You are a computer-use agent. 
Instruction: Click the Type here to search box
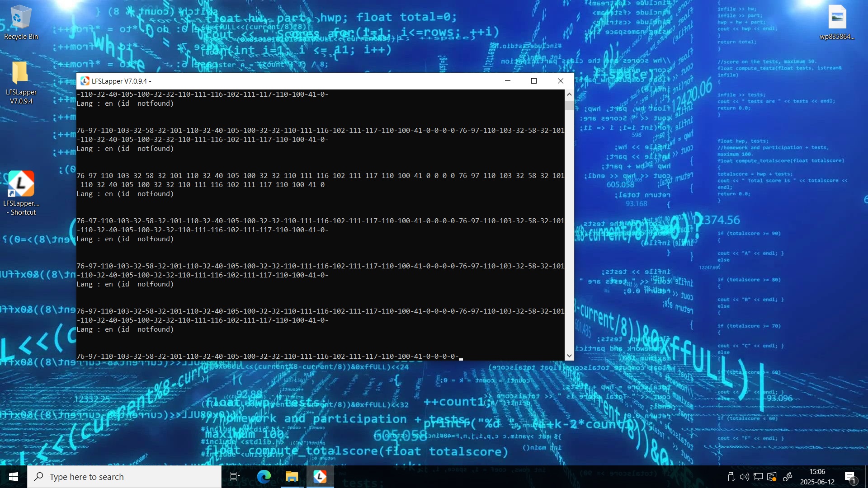tap(124, 477)
